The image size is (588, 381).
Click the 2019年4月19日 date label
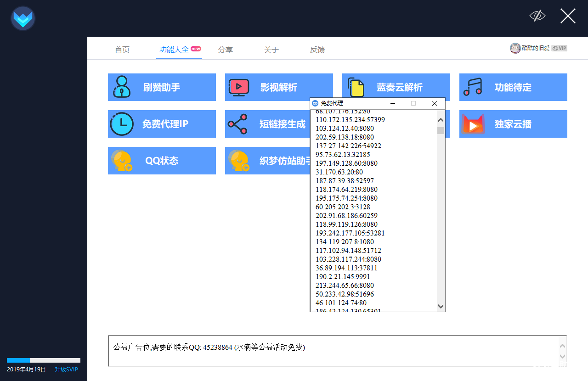click(26, 370)
